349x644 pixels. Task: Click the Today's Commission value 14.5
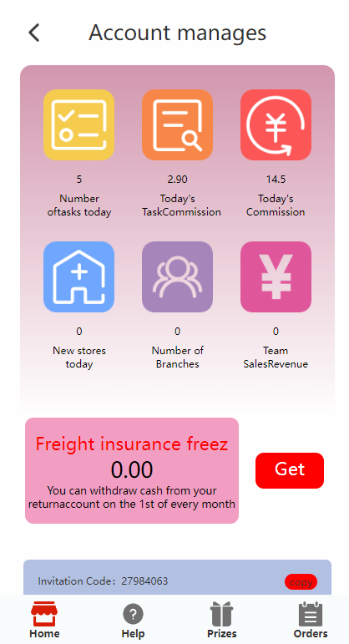[276, 179]
